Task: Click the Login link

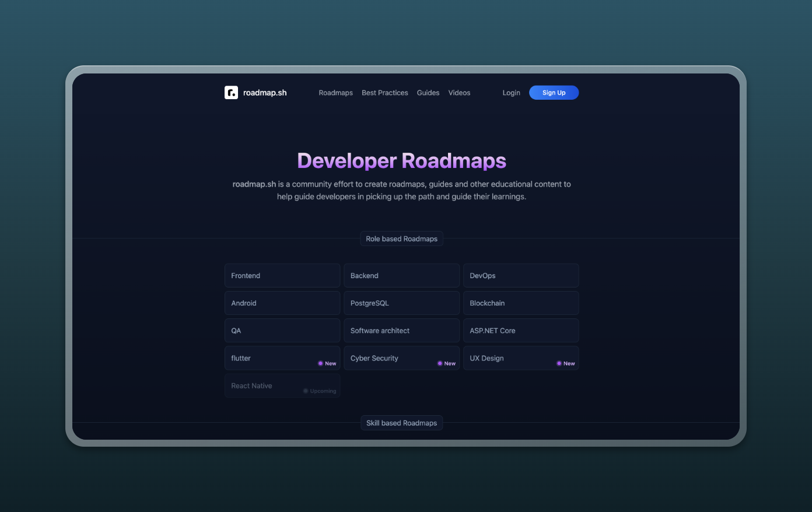Action: tap(512, 93)
